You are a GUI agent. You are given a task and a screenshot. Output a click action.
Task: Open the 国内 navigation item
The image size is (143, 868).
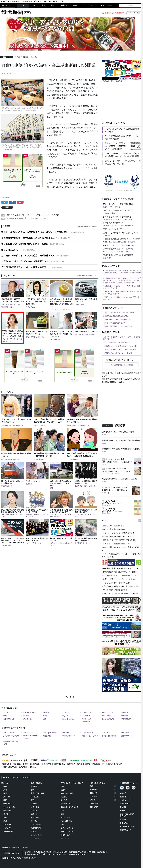pyautogui.click(x=33, y=5)
